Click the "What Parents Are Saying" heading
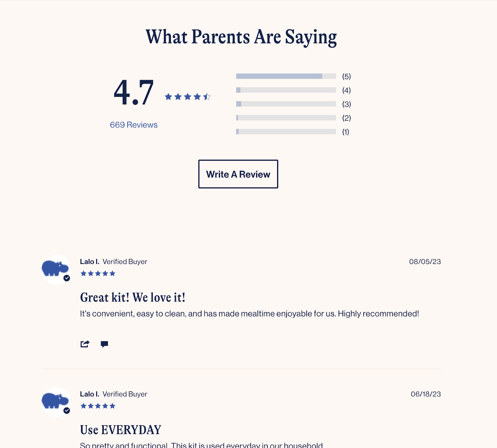497x448 pixels. click(241, 37)
